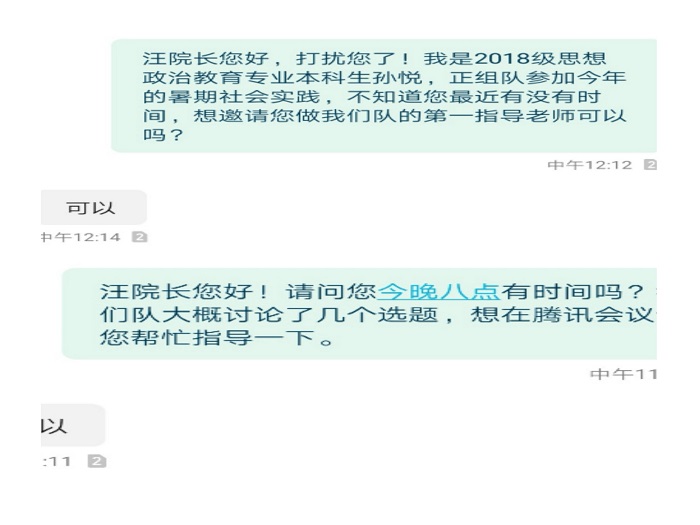Viewport: 700px width, 525px height.
Task: Select the gray 可以 reply bubble
Action: pos(94,208)
